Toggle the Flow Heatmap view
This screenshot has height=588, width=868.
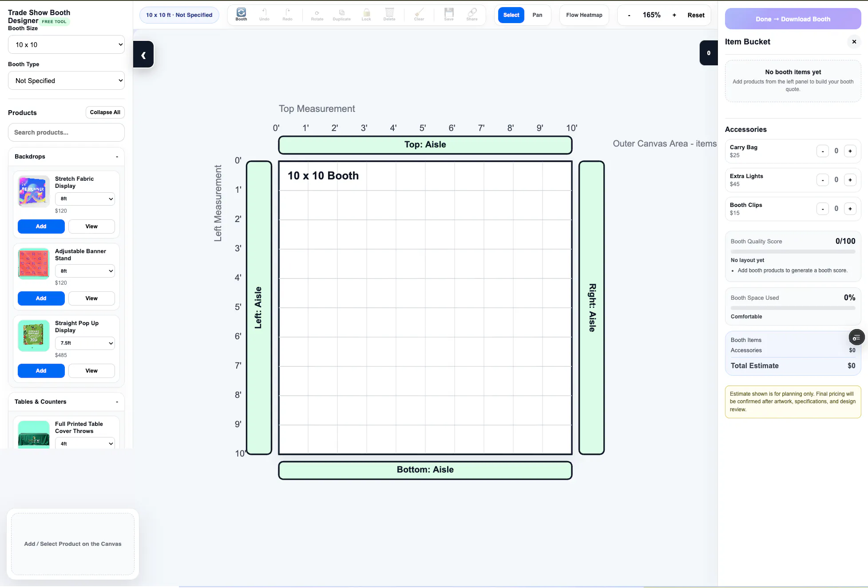[584, 15]
